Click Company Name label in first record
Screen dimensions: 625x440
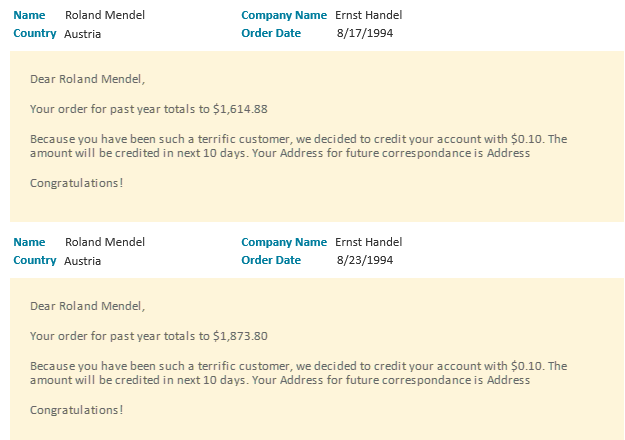pyautogui.click(x=284, y=15)
